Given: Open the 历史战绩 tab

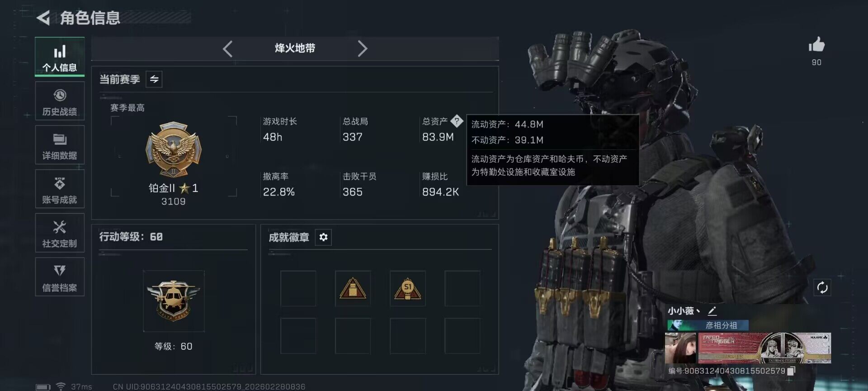Looking at the screenshot, I should coord(60,101).
